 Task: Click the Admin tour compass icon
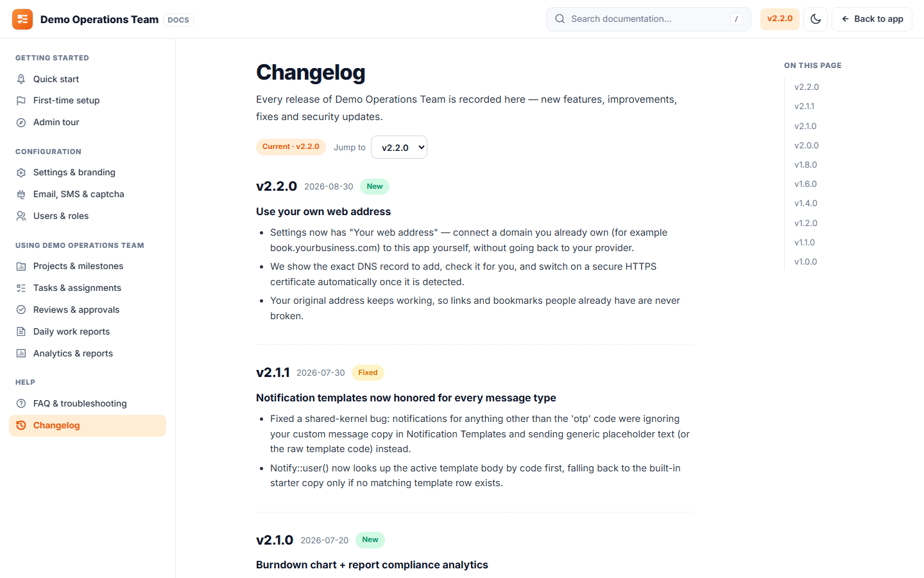pyautogui.click(x=21, y=123)
